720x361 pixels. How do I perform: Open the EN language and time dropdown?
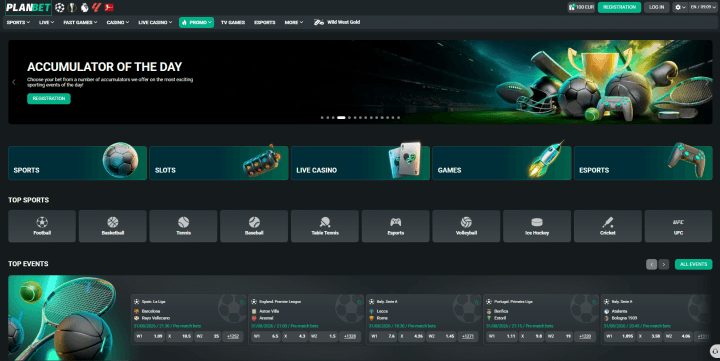click(x=703, y=7)
